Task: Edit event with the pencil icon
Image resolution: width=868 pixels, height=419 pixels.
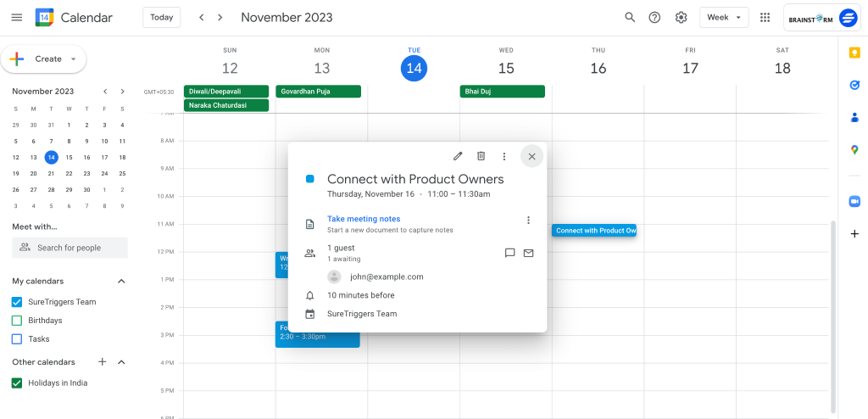Action: pos(458,156)
